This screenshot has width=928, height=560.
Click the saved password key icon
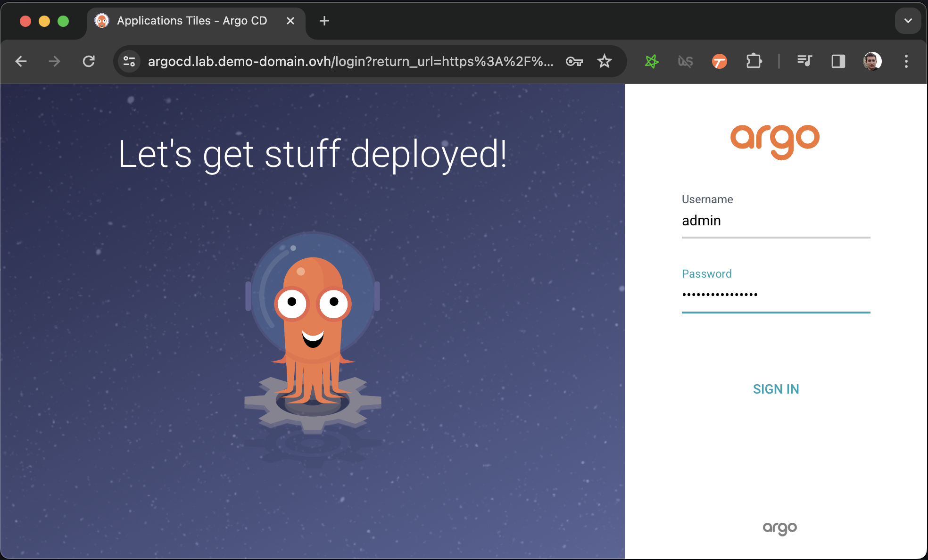pos(574,61)
